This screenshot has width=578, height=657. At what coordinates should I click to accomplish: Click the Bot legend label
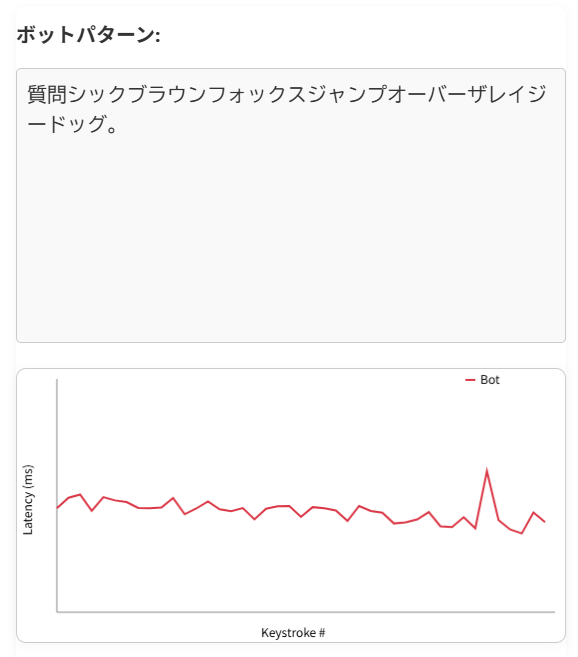pyautogui.click(x=490, y=380)
